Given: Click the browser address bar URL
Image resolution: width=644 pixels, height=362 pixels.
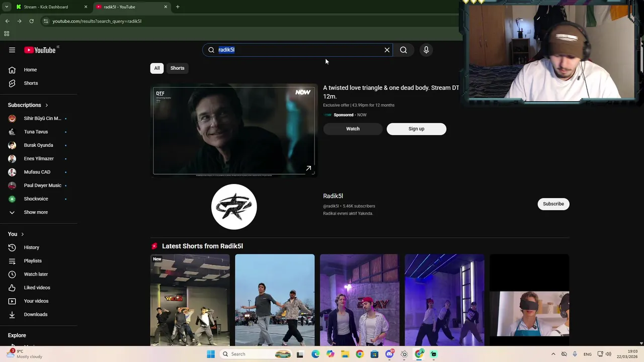Looking at the screenshot, I should coord(97,21).
